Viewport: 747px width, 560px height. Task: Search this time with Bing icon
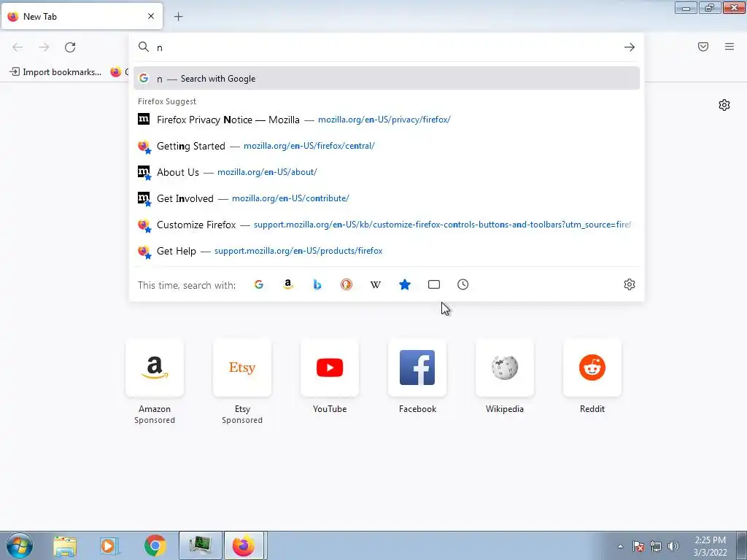coord(317,284)
